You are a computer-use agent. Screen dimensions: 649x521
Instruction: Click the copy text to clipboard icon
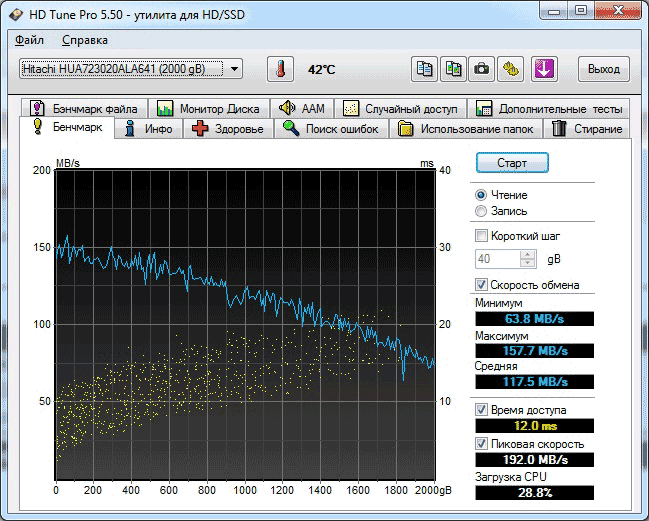(x=425, y=69)
